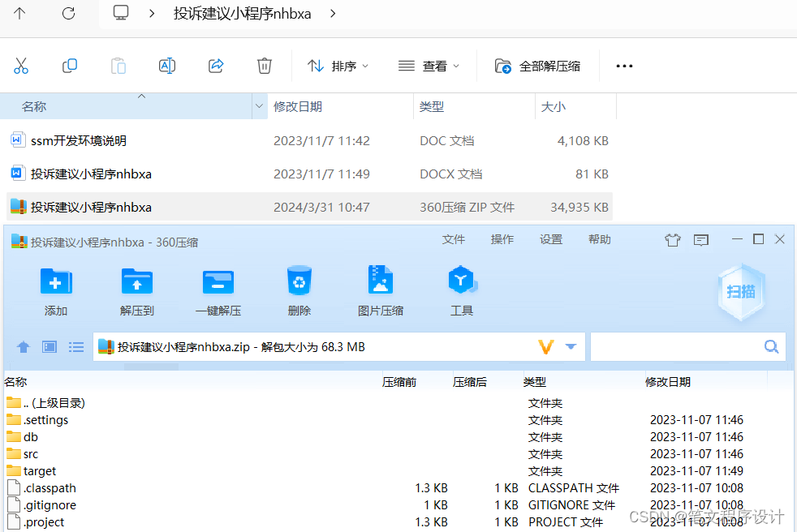Expand the chevron after the This PC icon
The image size is (797, 532).
pos(152,13)
